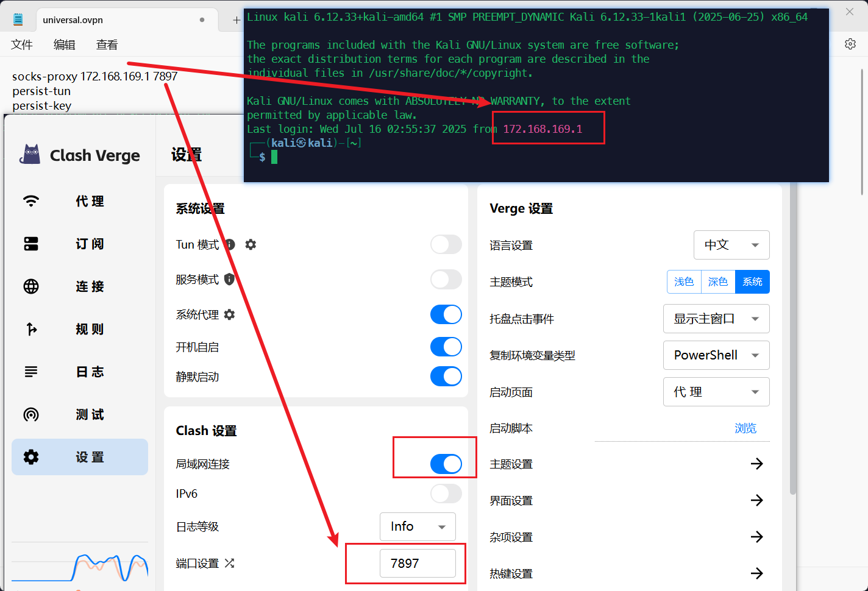Click the rules branch icon
868x591 pixels.
(31, 329)
